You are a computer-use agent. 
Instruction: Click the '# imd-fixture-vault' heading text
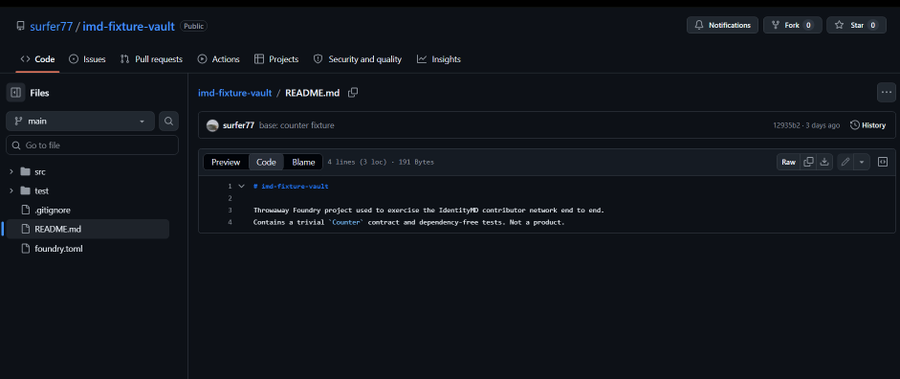point(291,187)
